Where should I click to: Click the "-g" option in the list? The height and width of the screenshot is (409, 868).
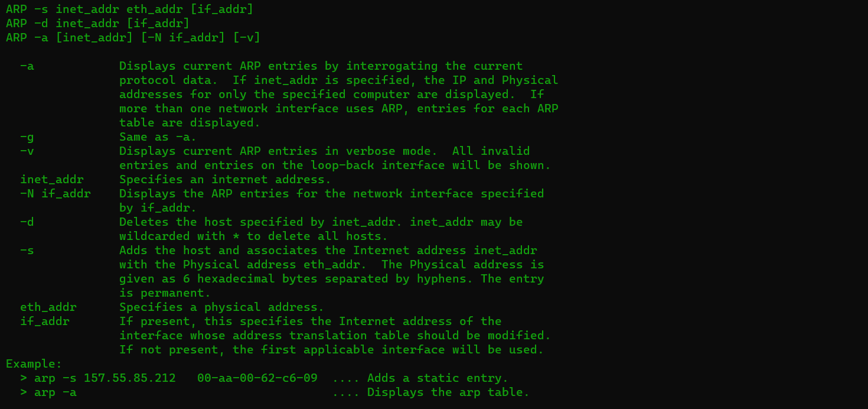(x=27, y=137)
